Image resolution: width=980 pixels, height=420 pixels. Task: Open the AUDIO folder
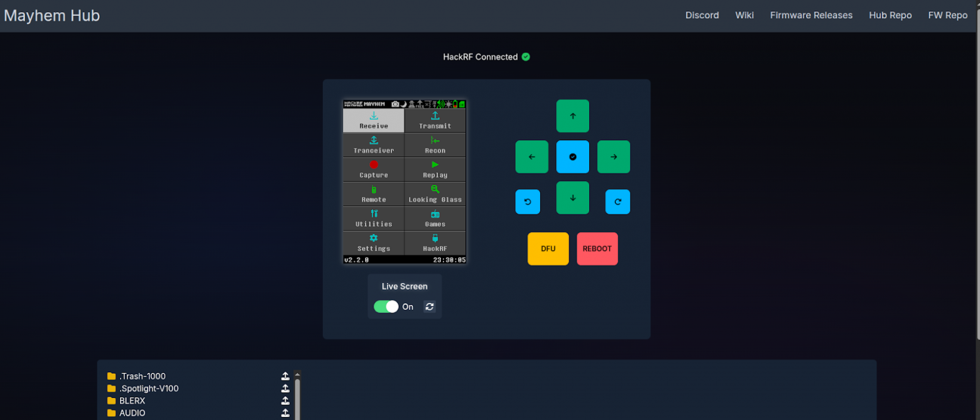pos(132,413)
